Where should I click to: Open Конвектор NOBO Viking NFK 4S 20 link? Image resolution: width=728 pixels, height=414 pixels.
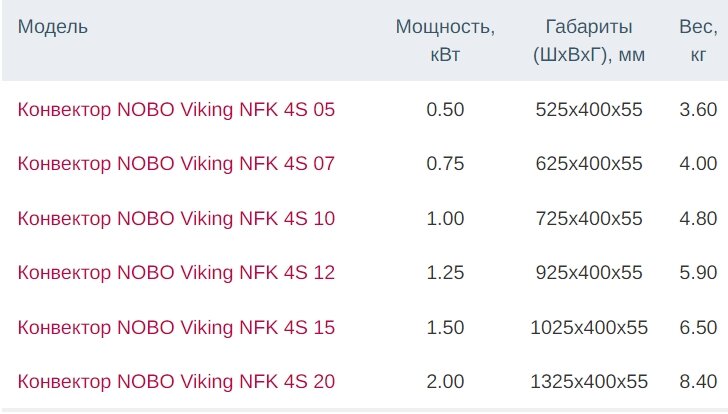pyautogui.click(x=176, y=381)
